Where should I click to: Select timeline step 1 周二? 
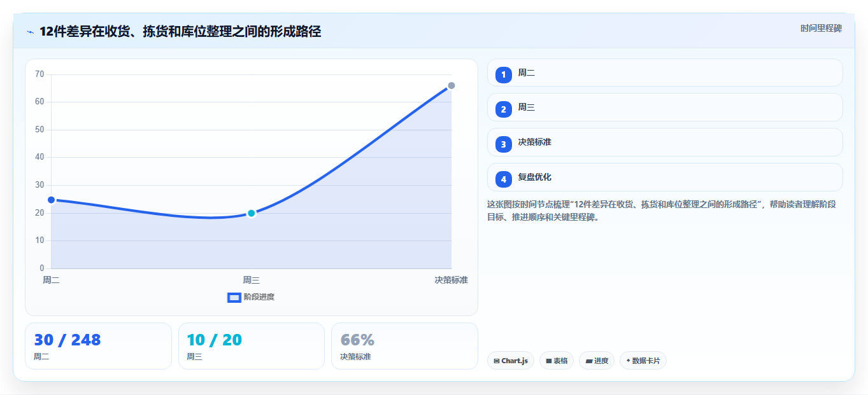coord(665,73)
